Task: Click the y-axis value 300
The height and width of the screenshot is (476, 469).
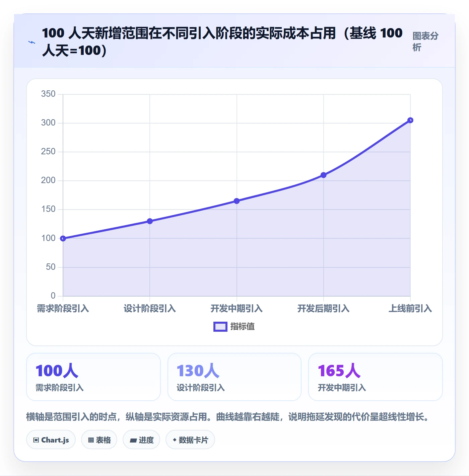Action: [48, 123]
